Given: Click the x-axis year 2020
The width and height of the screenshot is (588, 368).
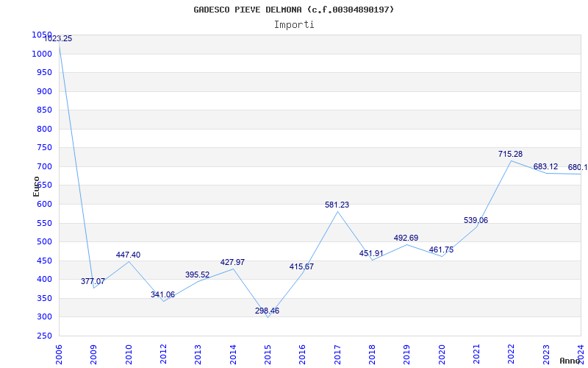Looking at the screenshot, I should pyautogui.click(x=442, y=354).
